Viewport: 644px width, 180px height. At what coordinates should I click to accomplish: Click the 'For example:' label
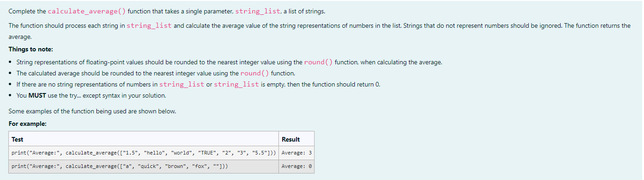[27, 124]
